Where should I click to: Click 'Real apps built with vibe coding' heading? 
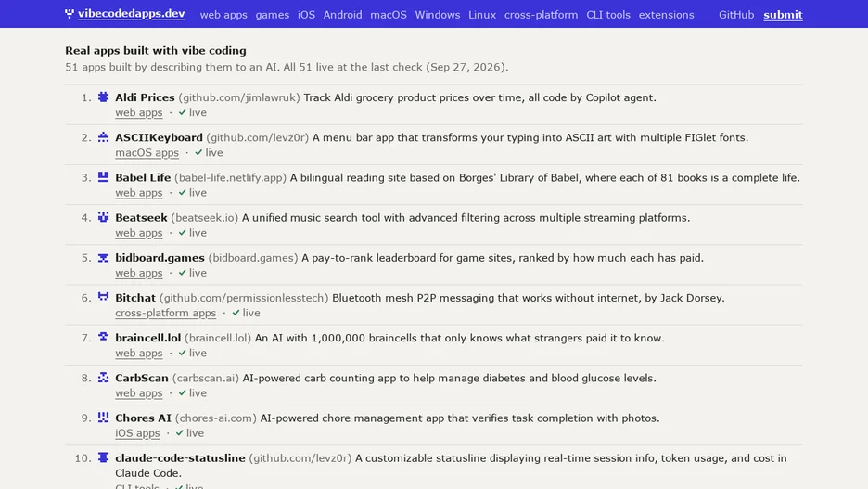(x=156, y=50)
